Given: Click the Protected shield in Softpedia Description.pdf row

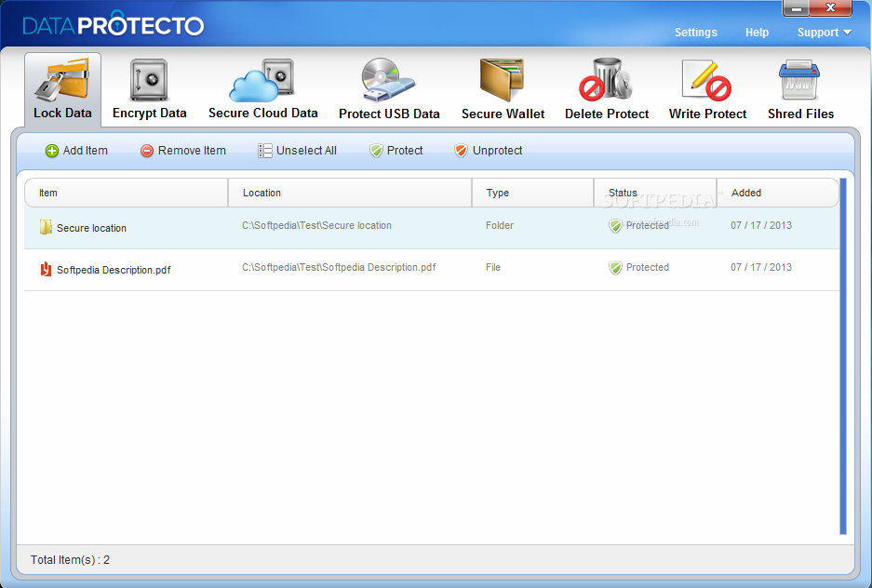Looking at the screenshot, I should [615, 268].
